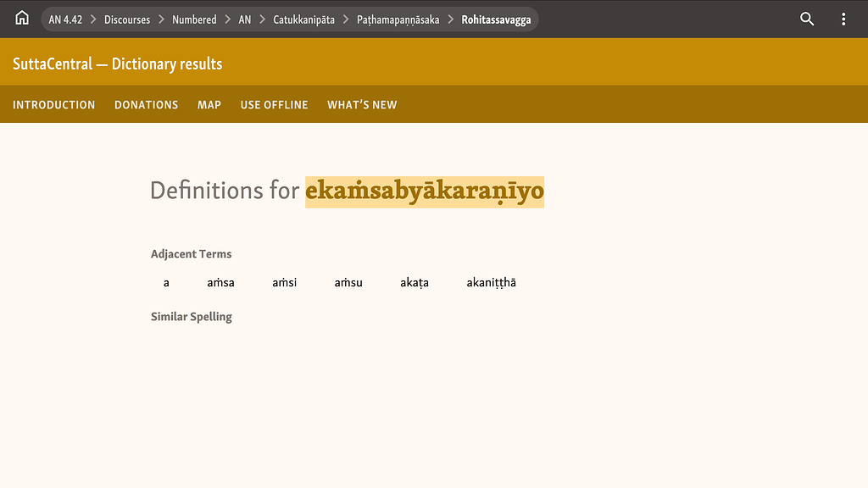Open the adjacent term aṁsa

click(220, 282)
